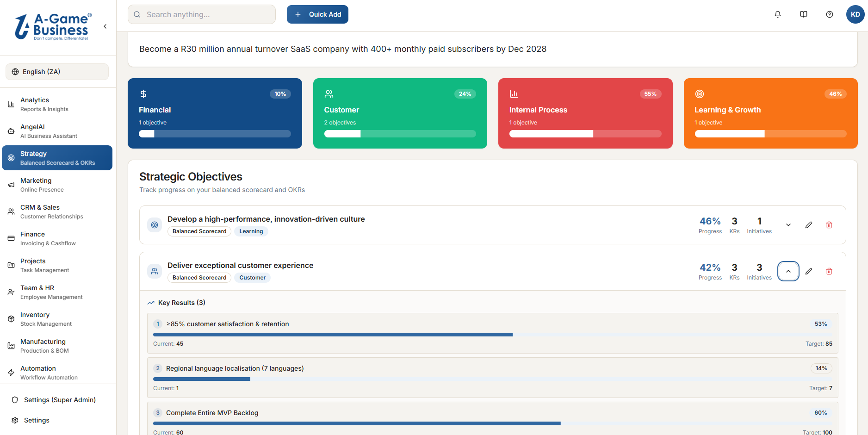Click the Team & HR person icon
Image resolution: width=868 pixels, height=435 pixels.
pyautogui.click(x=11, y=292)
